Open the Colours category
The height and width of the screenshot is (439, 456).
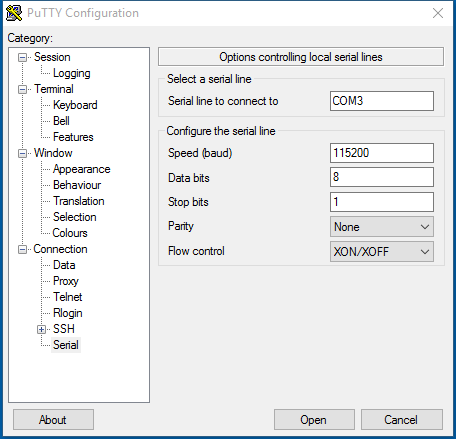[x=70, y=233]
